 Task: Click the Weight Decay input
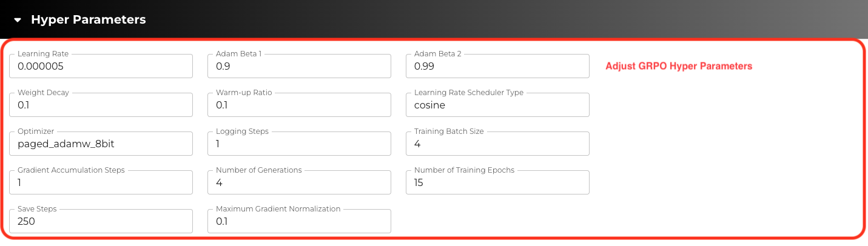point(101,105)
